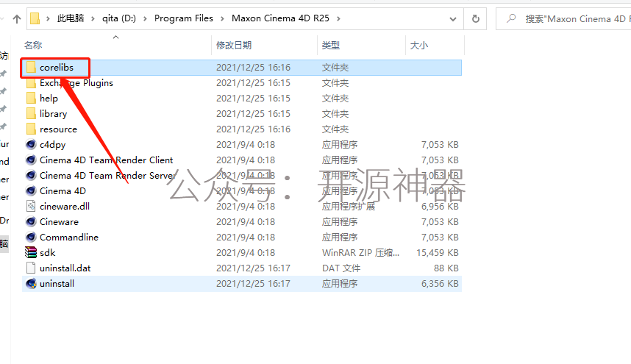Select Cinema 4D Team Render Server icon

(x=31, y=175)
